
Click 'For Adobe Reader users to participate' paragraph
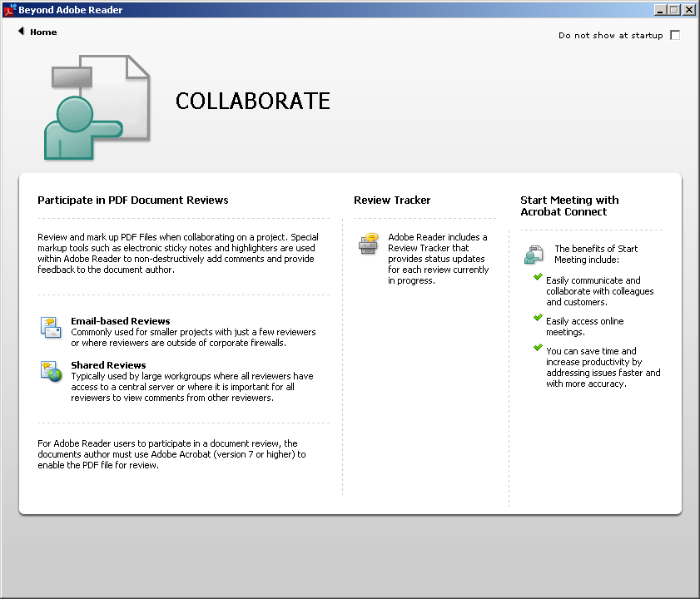(171, 454)
